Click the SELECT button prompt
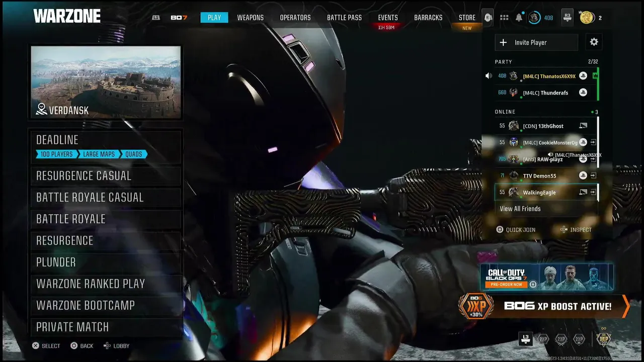This screenshot has width=644, height=362. click(x=46, y=346)
